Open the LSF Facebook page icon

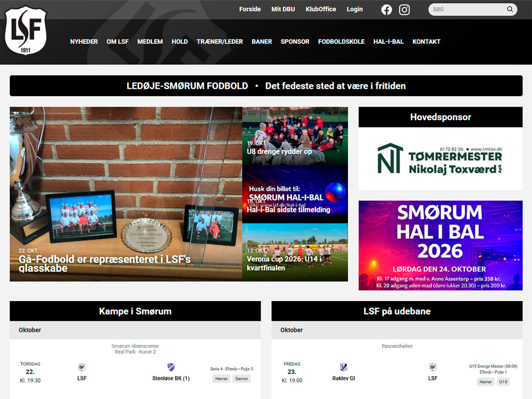click(x=386, y=10)
